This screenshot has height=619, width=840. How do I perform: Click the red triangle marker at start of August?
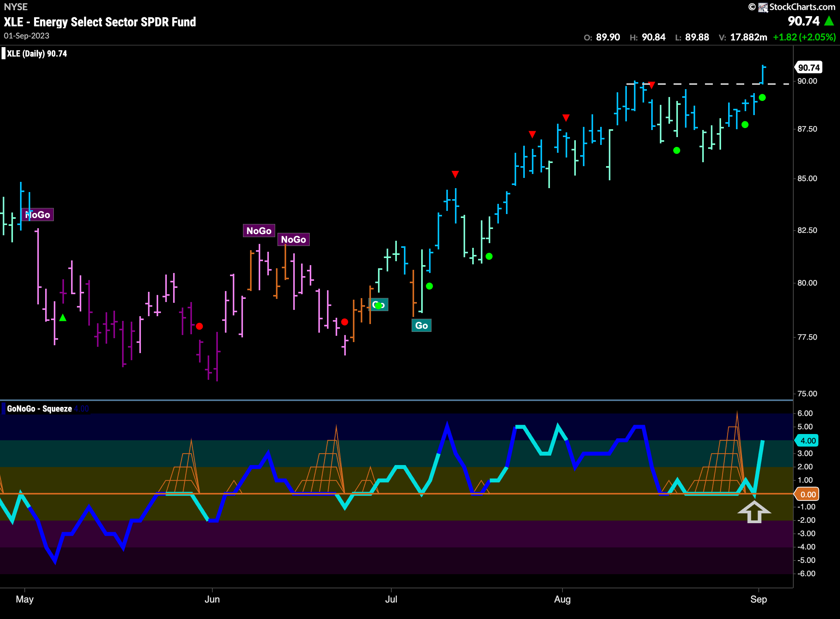566,117
